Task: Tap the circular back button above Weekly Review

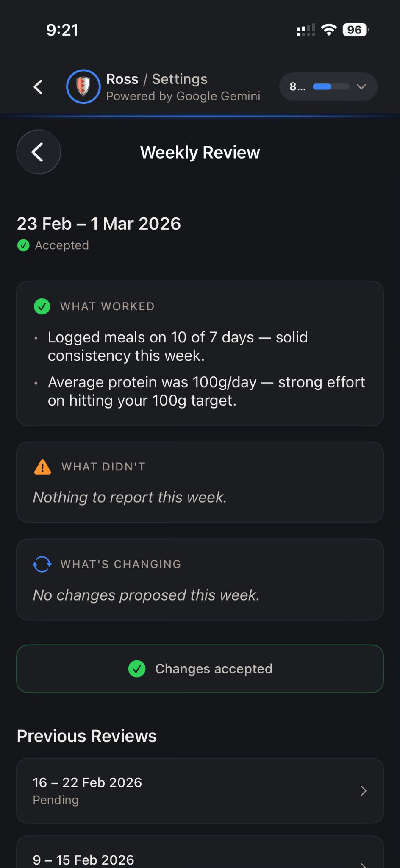Action: tap(38, 152)
